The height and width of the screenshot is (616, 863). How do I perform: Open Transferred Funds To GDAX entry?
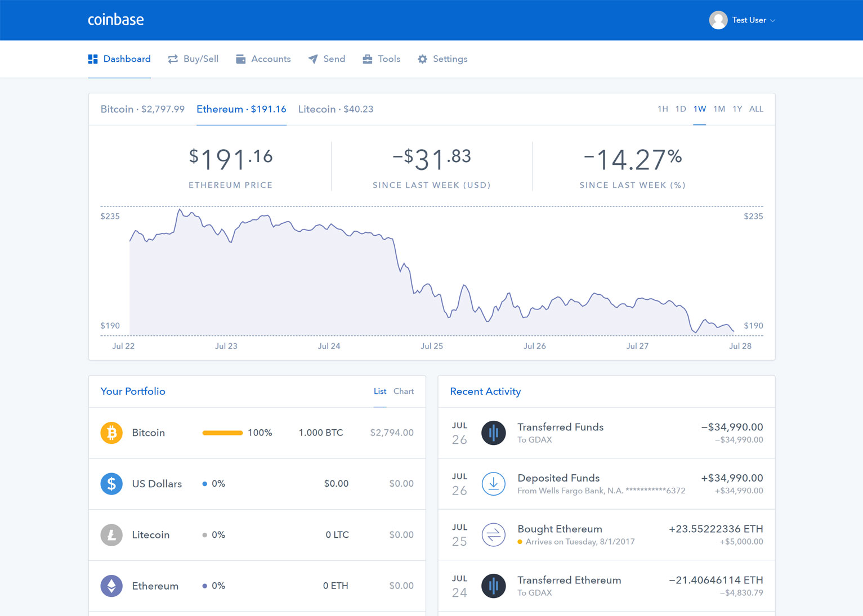tap(607, 433)
